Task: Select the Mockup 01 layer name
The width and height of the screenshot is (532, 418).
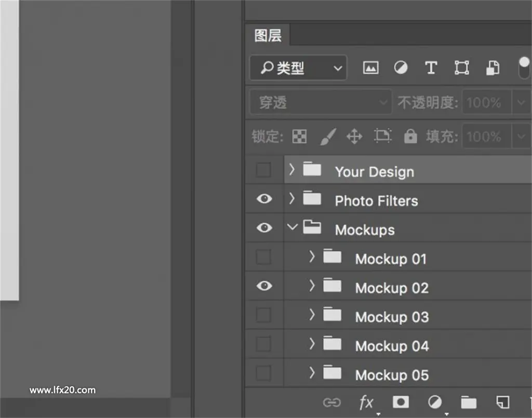Action: click(391, 259)
